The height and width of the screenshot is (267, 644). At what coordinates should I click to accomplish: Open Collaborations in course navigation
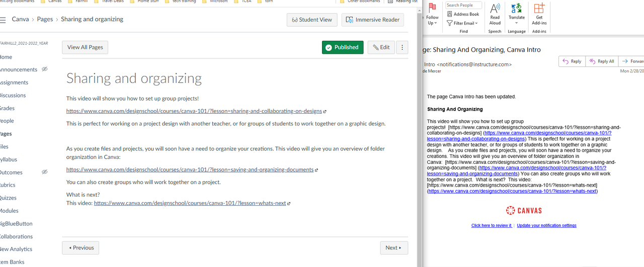click(16, 236)
